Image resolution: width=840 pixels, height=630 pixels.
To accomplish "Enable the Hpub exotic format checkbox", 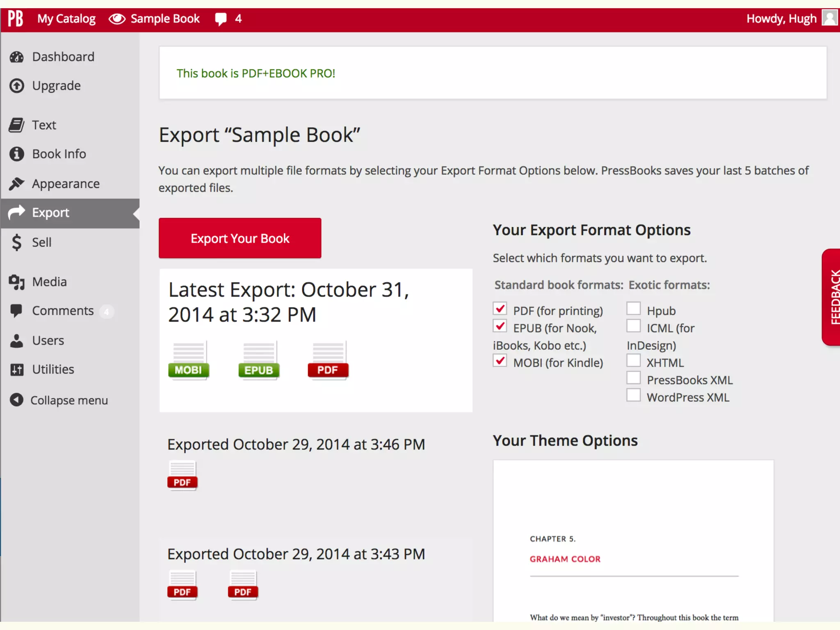I will (633, 309).
